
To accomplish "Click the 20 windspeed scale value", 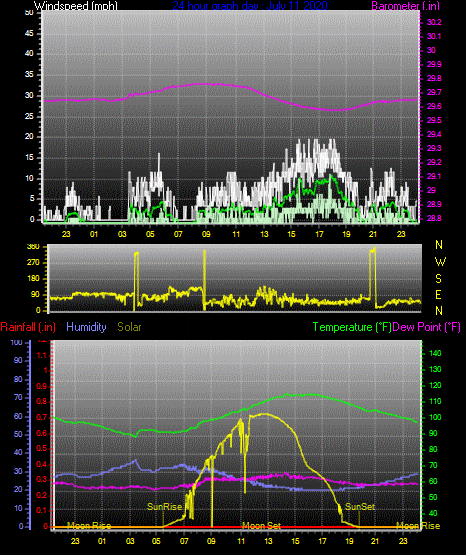I will tap(29, 136).
